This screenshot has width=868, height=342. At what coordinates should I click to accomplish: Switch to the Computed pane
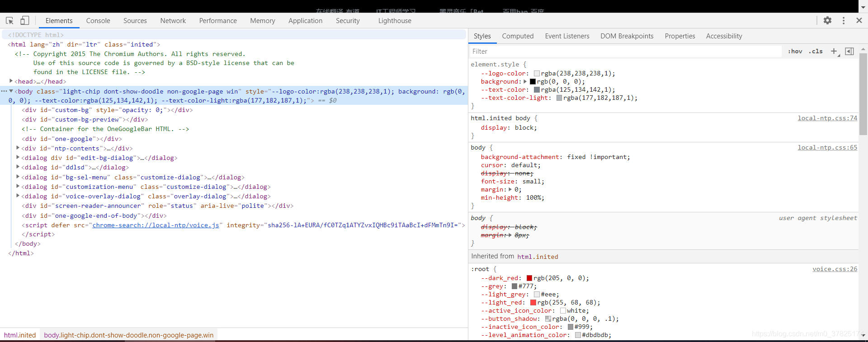[518, 36]
